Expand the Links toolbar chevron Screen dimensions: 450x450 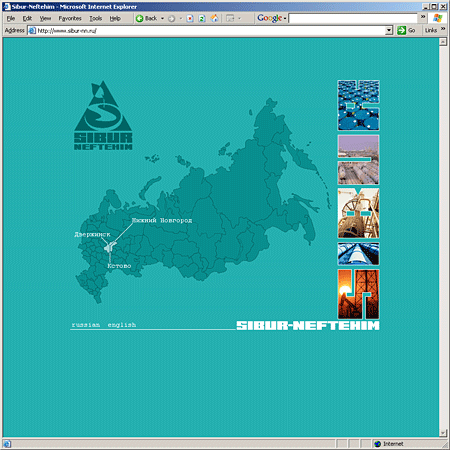443,29
